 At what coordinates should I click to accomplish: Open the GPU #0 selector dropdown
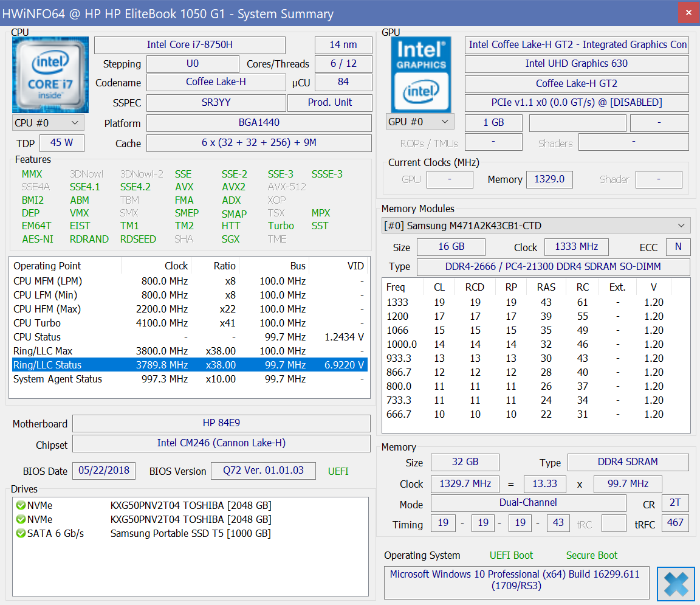[419, 122]
